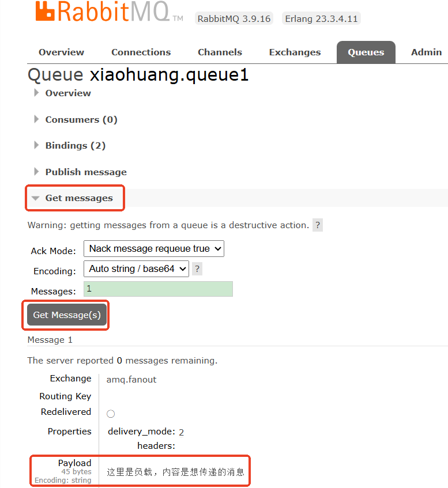This screenshot has height=488, width=448.
Task: Expand the queue Overview section
Action: (68, 93)
